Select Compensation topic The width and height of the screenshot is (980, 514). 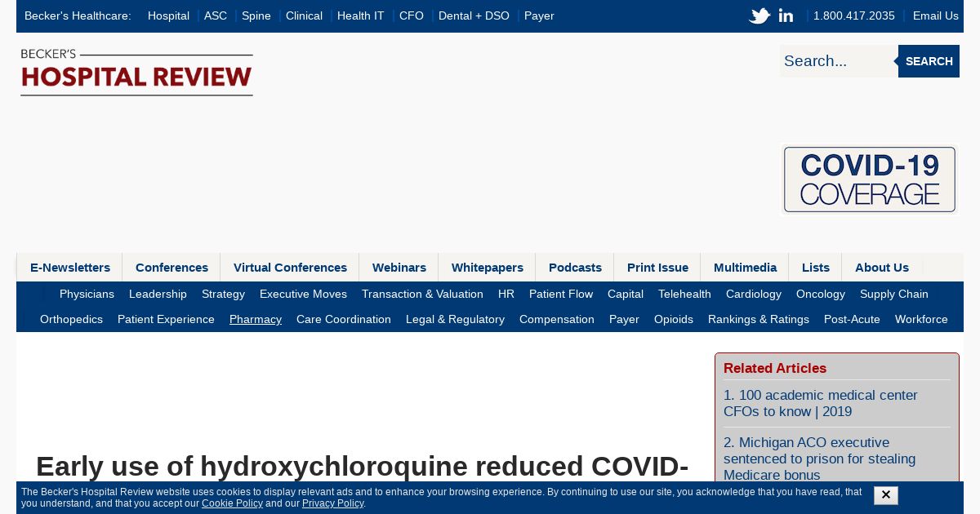557,319
